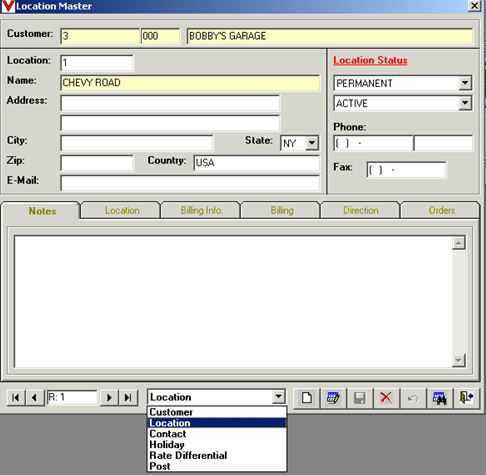The image size is (486, 475).
Task: Expand the PERMANENT status dropdown
Action: 465,83
